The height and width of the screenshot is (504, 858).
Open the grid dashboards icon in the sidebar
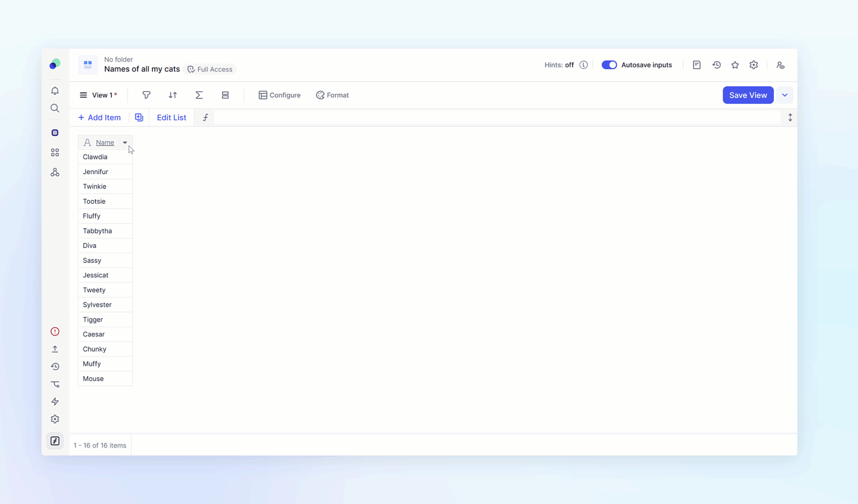tap(55, 153)
